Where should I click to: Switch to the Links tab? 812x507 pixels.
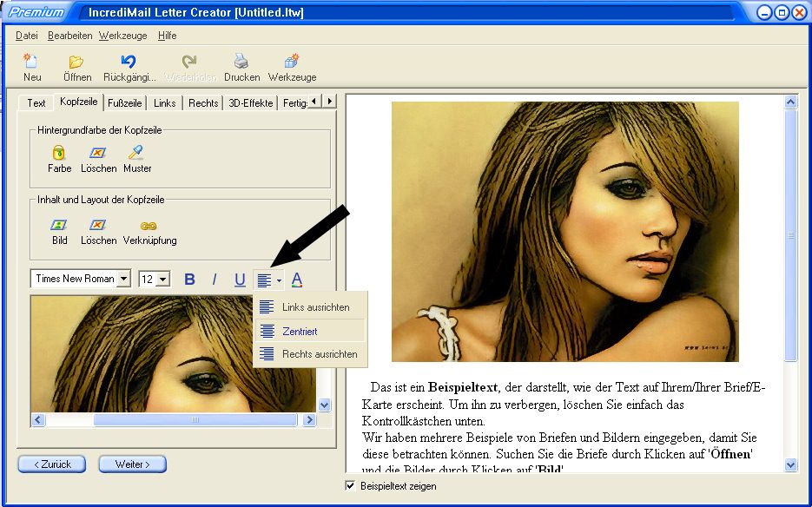point(165,103)
